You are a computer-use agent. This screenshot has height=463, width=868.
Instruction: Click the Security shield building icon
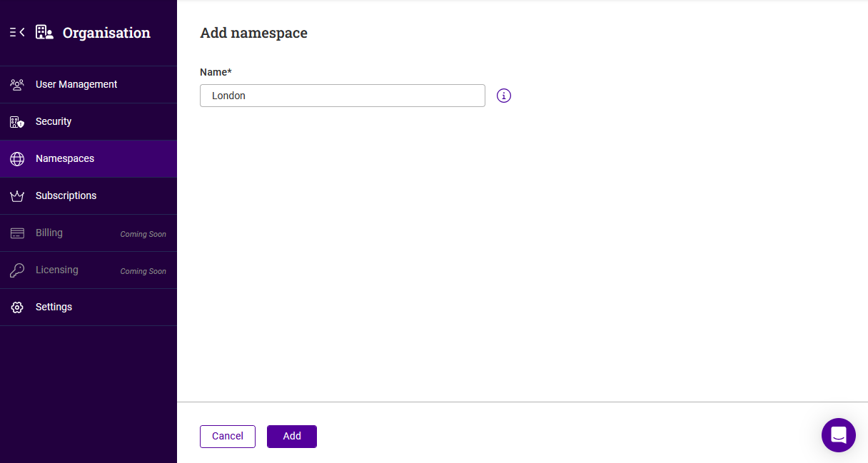click(17, 121)
